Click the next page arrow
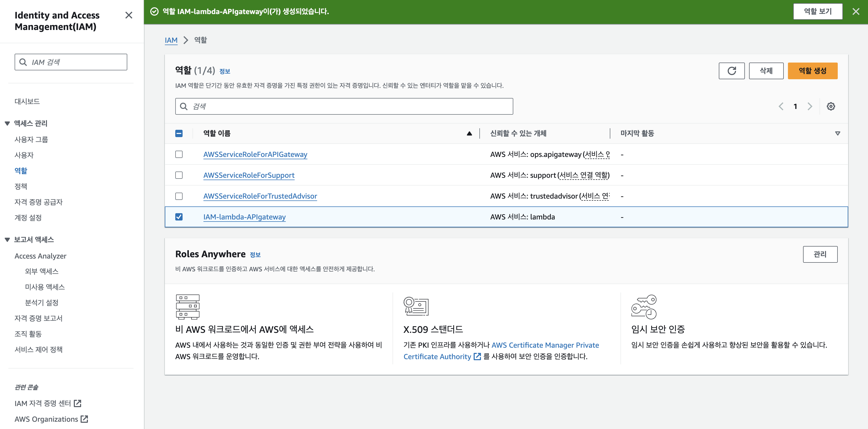The image size is (868, 429). (x=810, y=106)
